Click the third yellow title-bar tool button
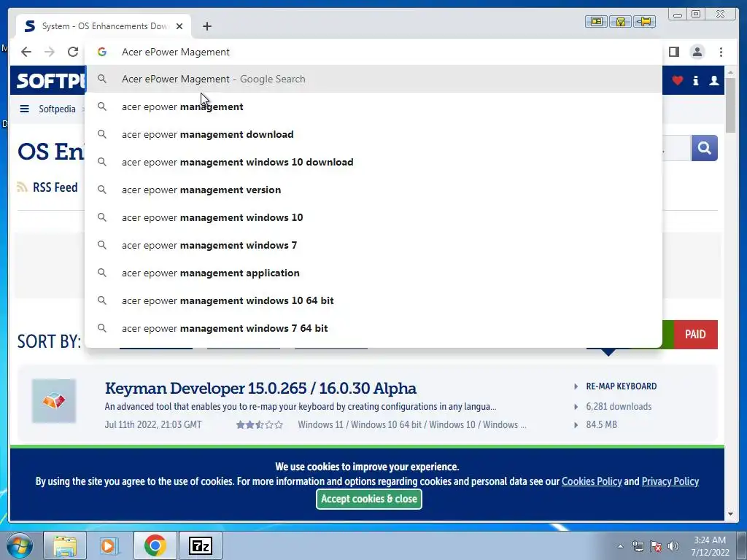The image size is (747, 560). (645, 21)
